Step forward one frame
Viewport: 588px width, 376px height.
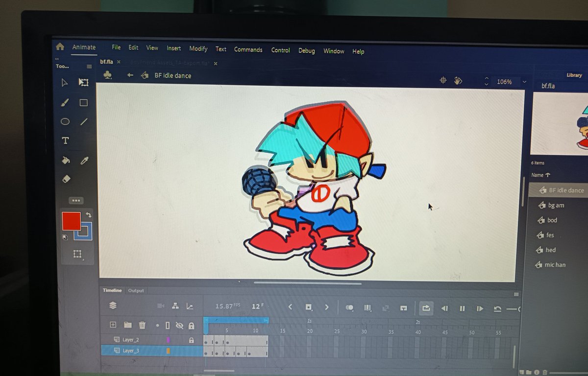(480, 308)
